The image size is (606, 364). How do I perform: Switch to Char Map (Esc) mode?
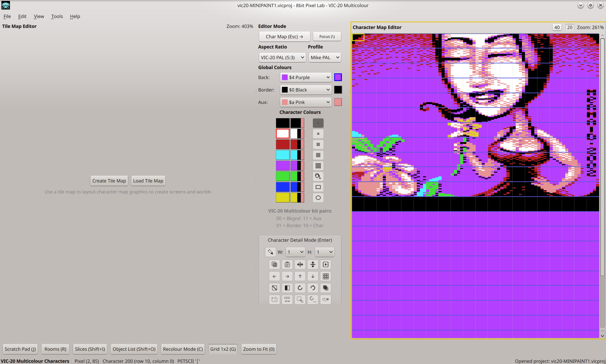coord(284,36)
